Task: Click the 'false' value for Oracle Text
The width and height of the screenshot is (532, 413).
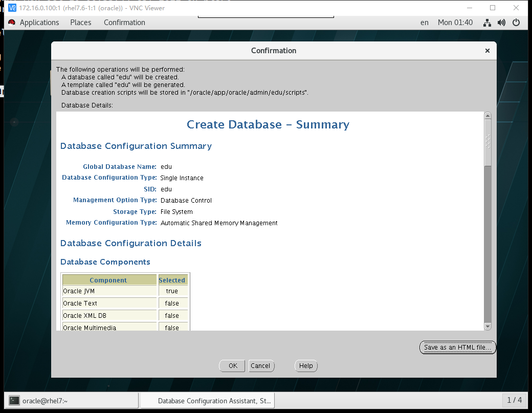Action: (x=172, y=303)
